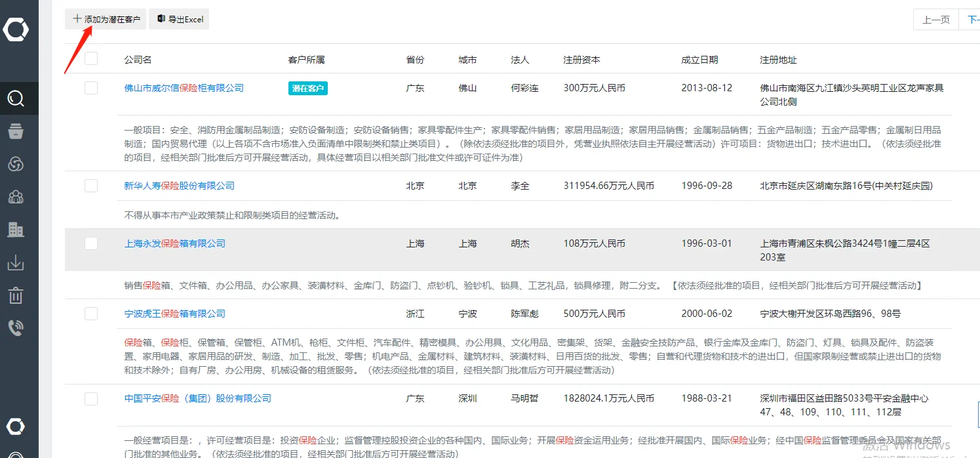
Task: Click registered capital 500万元人民币
Action: tap(595, 314)
